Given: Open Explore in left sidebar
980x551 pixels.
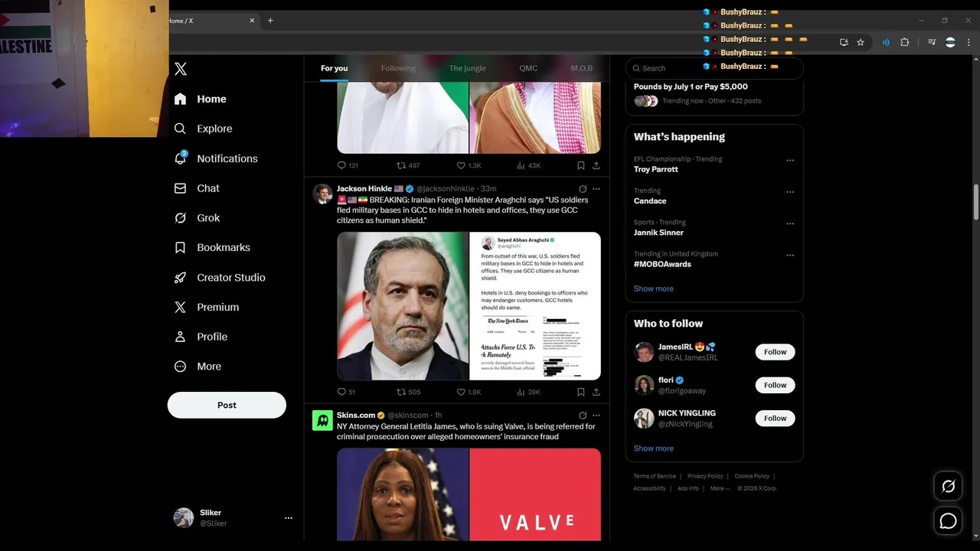Looking at the screenshot, I should click(x=204, y=129).
